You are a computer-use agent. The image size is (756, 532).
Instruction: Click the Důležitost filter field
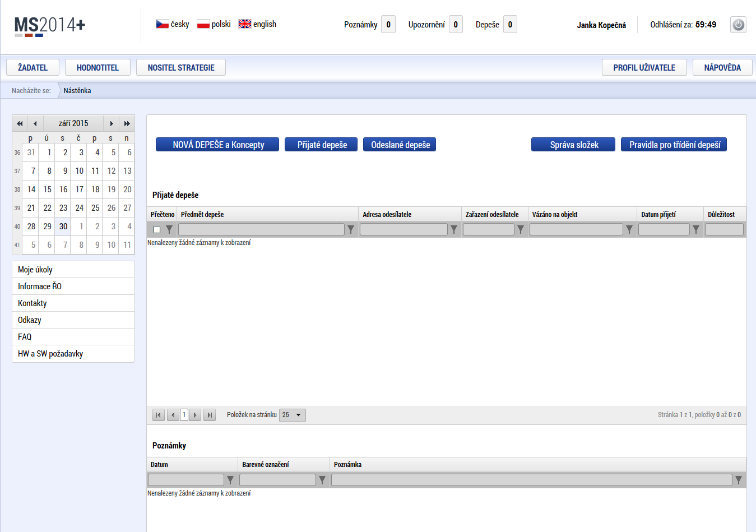(724, 229)
